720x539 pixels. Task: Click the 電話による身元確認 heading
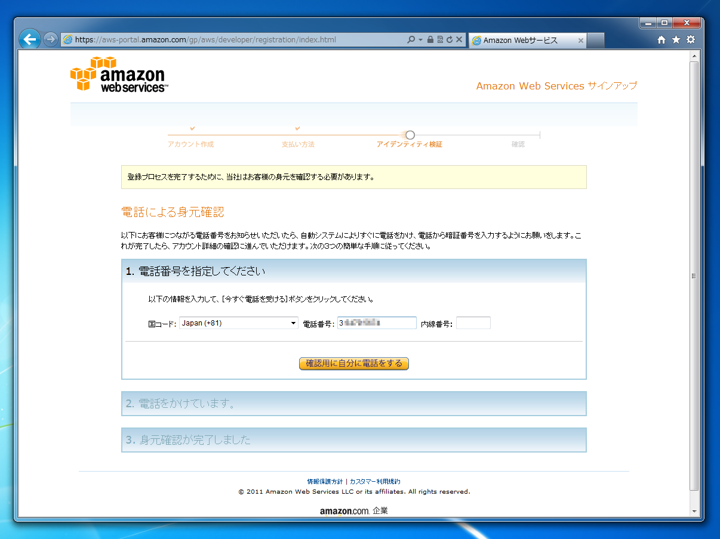click(x=173, y=212)
